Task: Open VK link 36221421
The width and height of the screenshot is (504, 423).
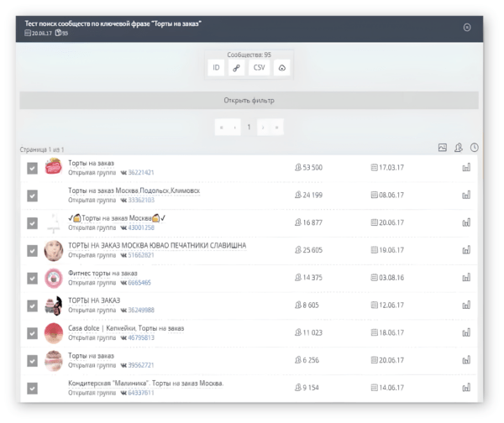Action: (141, 173)
